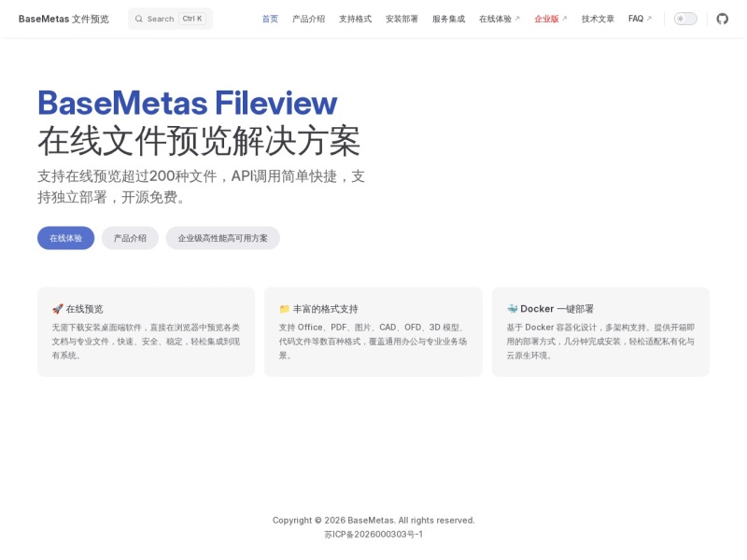The height and width of the screenshot is (560, 747).
Task: Click the 产品介绍 hero button
Action: [130, 238]
